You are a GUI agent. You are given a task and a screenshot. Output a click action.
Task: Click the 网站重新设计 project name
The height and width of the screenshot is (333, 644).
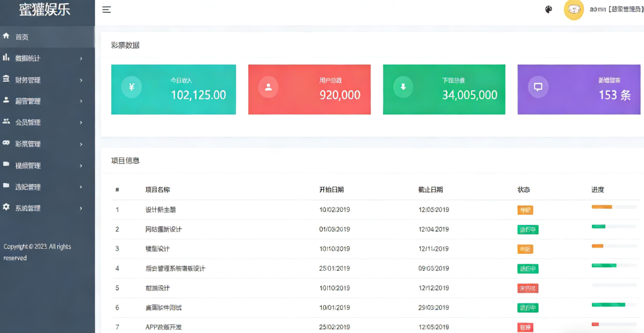tap(164, 229)
